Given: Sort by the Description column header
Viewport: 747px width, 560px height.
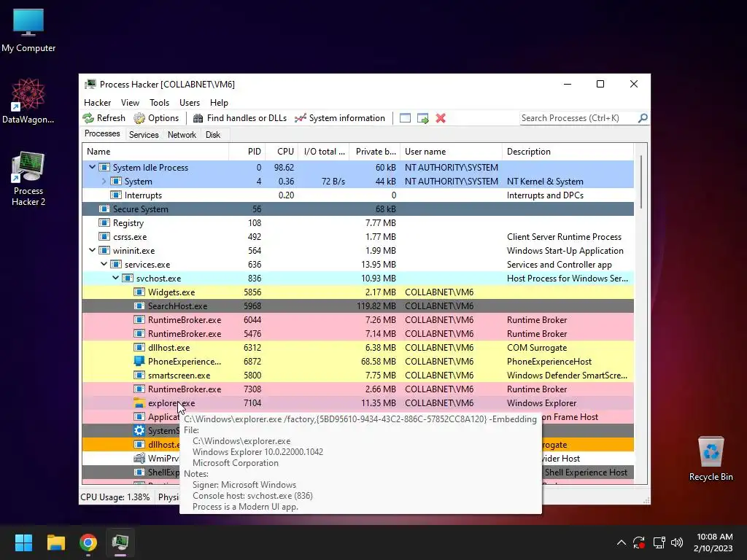Looking at the screenshot, I should (568, 152).
